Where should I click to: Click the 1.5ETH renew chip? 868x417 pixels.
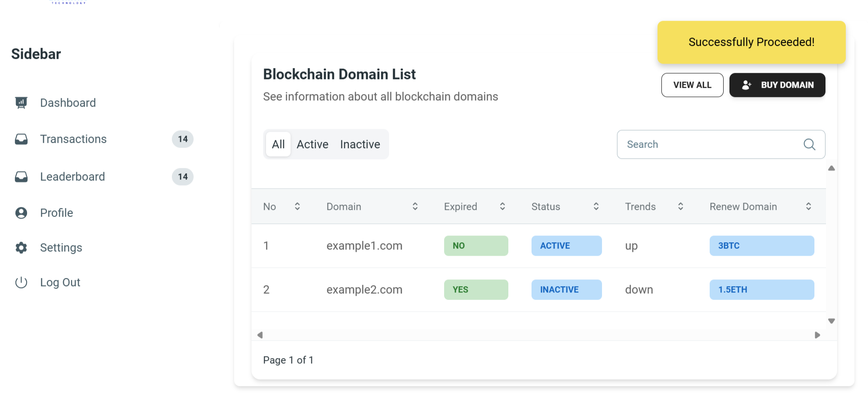(x=761, y=290)
